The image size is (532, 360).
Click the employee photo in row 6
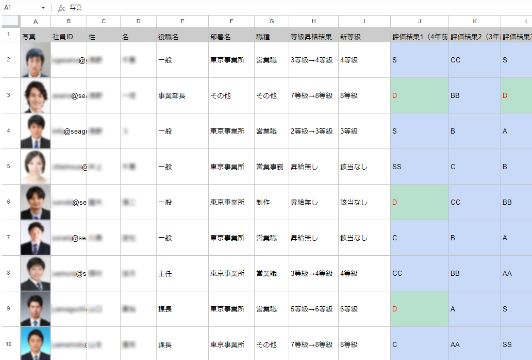tap(35, 202)
